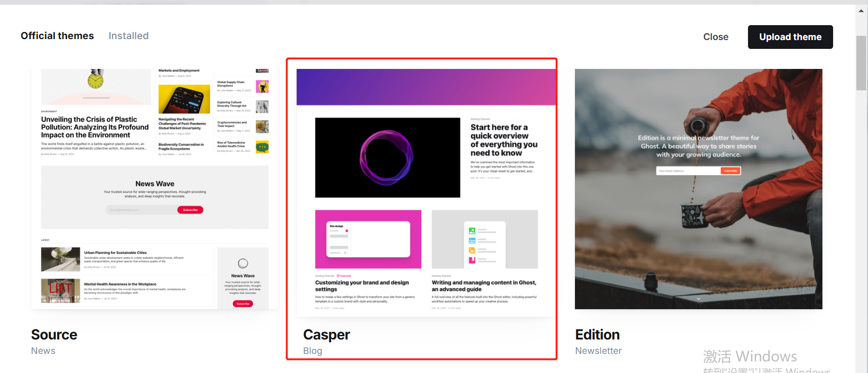Click the email address field in Edition preview
Screen dimensions: 868x373
click(x=688, y=171)
